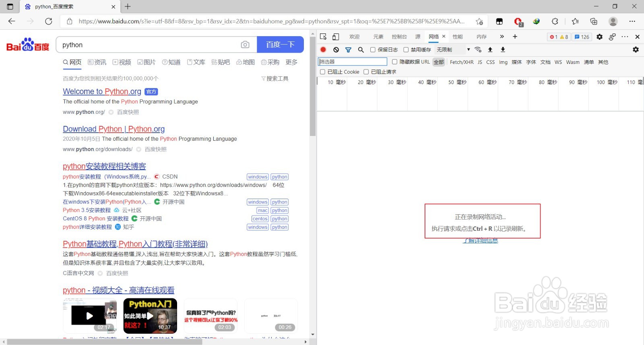Image resolution: width=644 pixels, height=345 pixels.
Task: Open python安装教程相关博客 link
Action: tap(104, 166)
